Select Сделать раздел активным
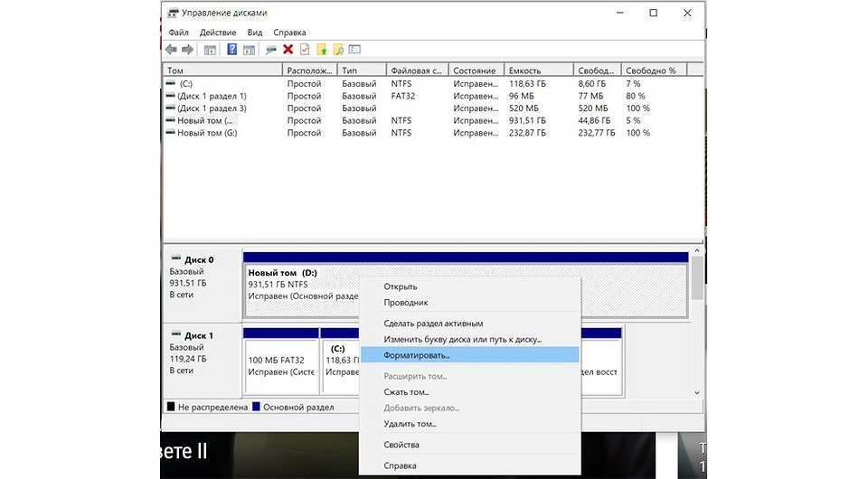The image size is (868, 479). pyautogui.click(x=469, y=323)
